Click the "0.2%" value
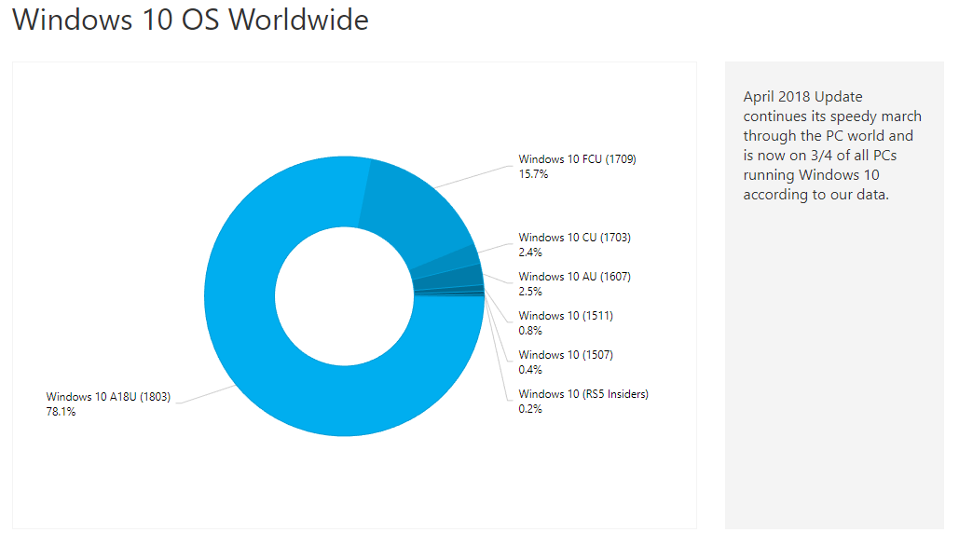The width and height of the screenshot is (959, 560). point(530,409)
